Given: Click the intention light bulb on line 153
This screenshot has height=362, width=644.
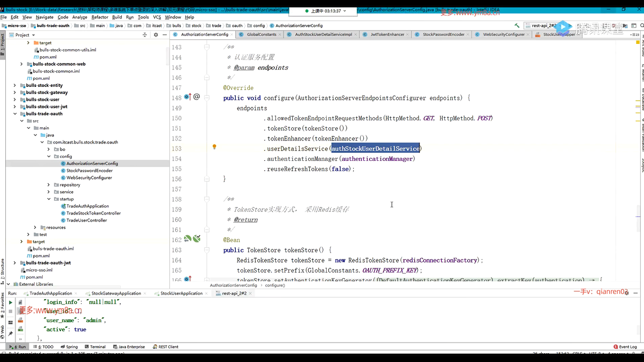Looking at the screenshot, I should click(x=214, y=147).
